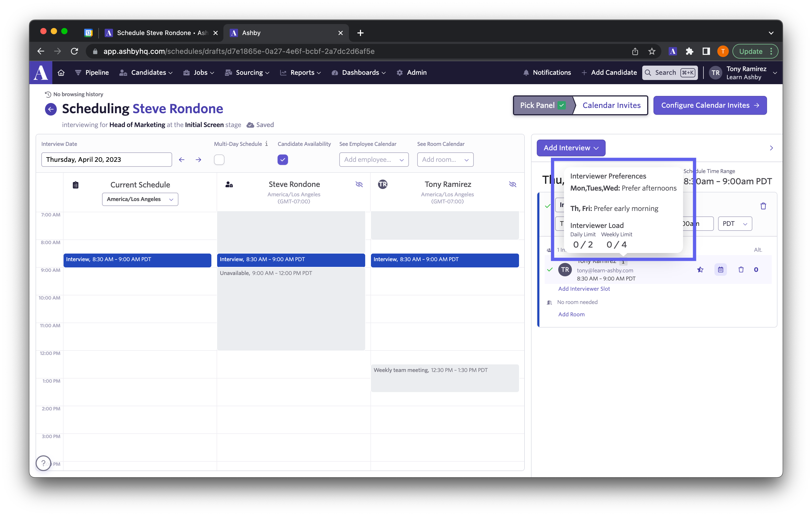812x516 pixels.
Task: Expand the Jobs menu
Action: (199, 72)
